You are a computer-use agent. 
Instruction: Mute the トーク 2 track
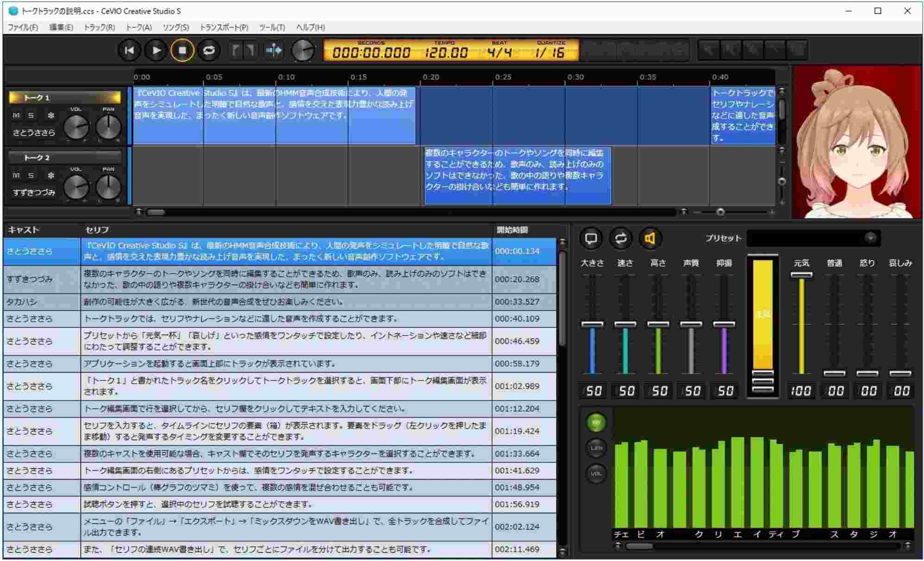click(16, 175)
